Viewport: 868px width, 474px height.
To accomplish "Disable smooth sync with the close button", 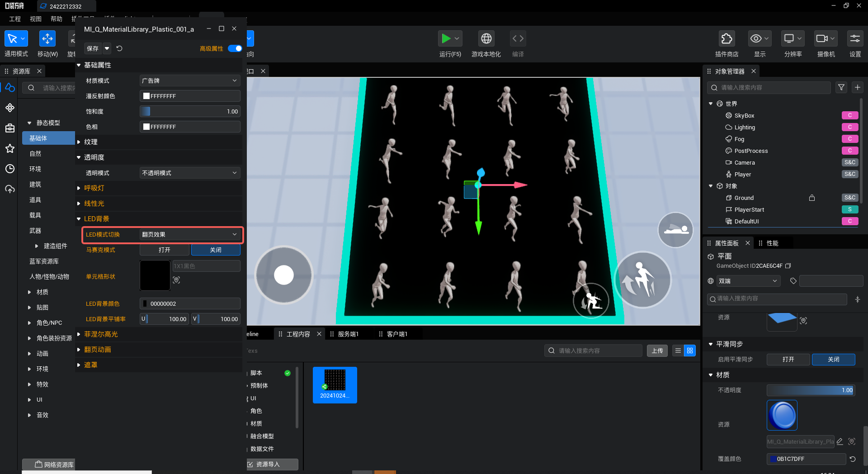I will (x=833, y=359).
